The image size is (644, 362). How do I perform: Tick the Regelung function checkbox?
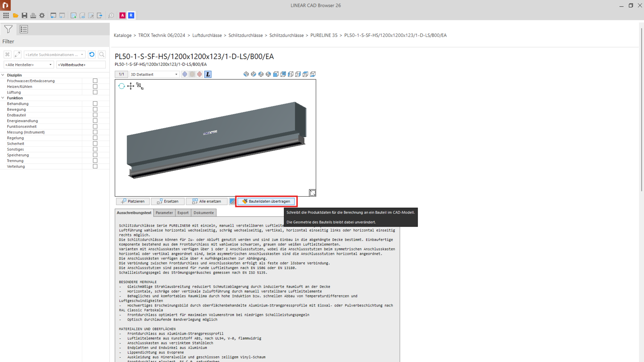pos(95,138)
